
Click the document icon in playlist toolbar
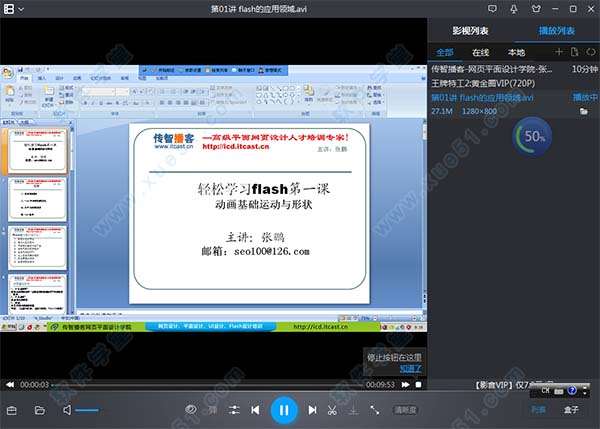coord(574,52)
